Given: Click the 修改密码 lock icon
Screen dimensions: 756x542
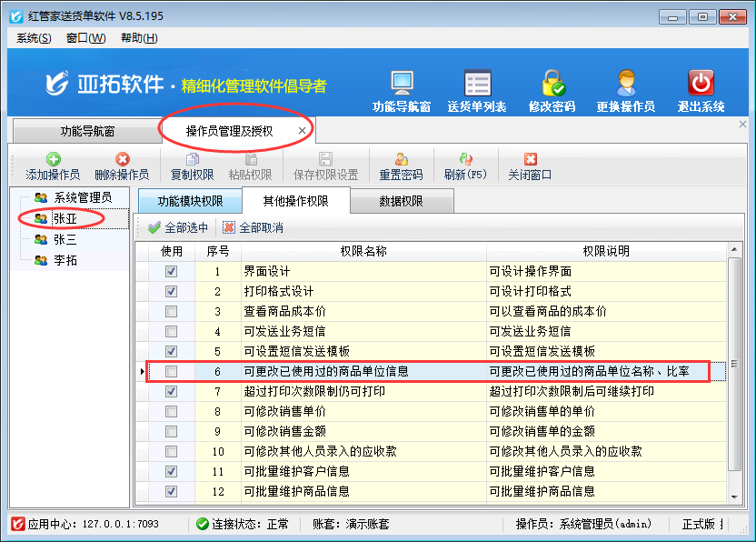Looking at the screenshot, I should [552, 85].
